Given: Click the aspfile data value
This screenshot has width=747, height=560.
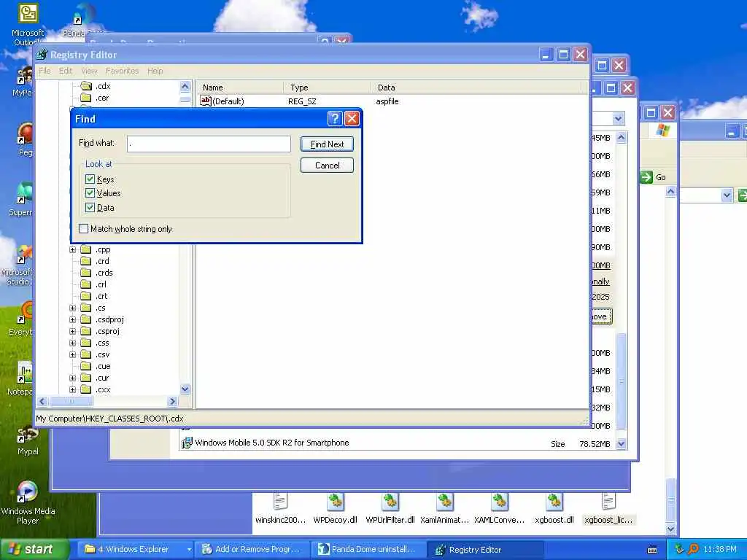Looking at the screenshot, I should (x=387, y=101).
